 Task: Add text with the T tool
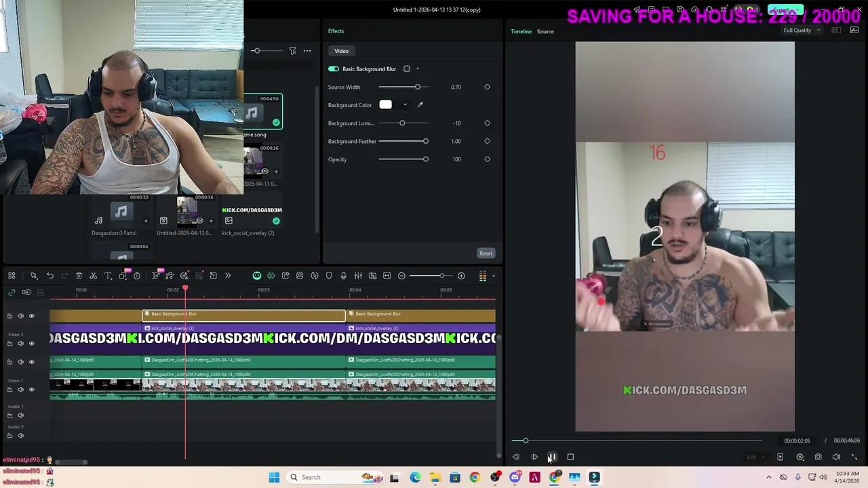click(x=108, y=276)
